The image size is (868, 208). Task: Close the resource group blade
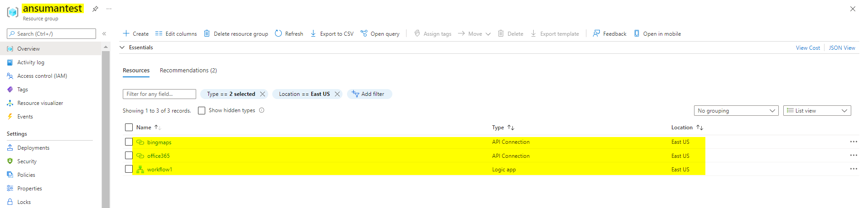coord(853,9)
